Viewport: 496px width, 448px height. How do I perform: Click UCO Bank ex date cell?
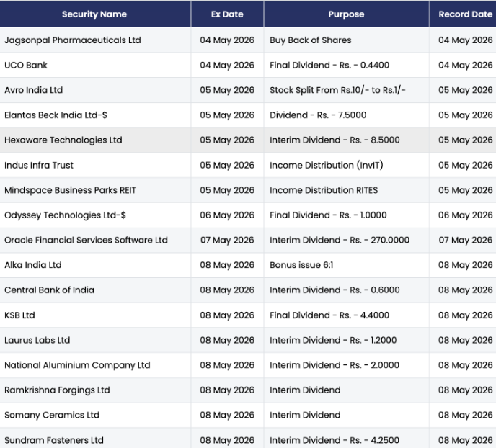[x=227, y=65]
